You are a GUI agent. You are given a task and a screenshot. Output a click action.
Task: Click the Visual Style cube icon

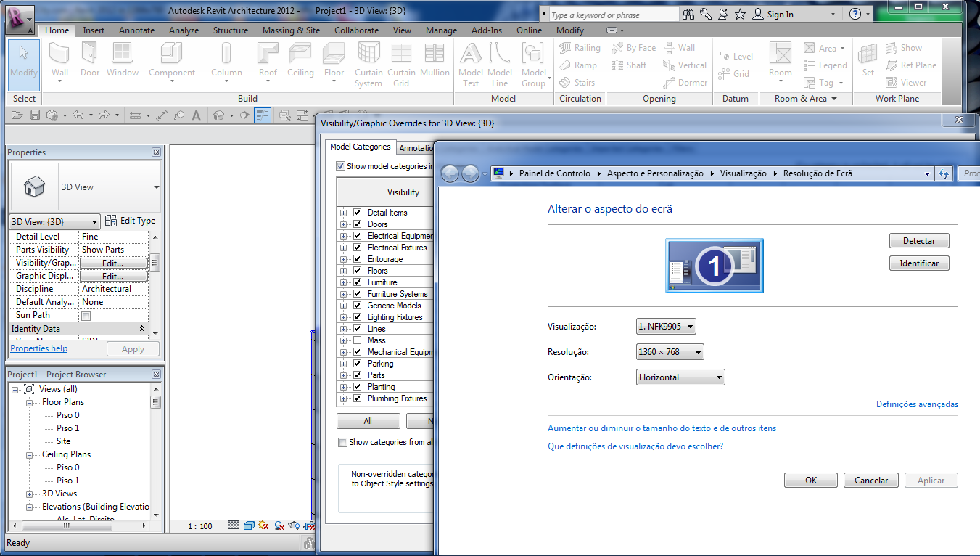(248, 526)
